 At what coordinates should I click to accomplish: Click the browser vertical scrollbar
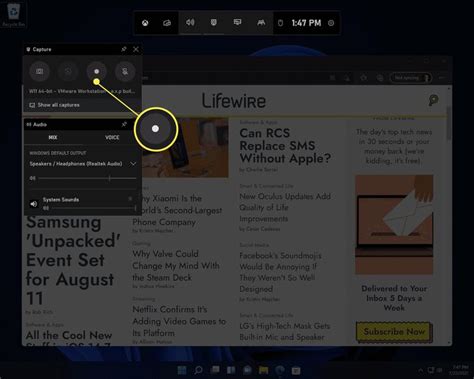click(x=449, y=123)
